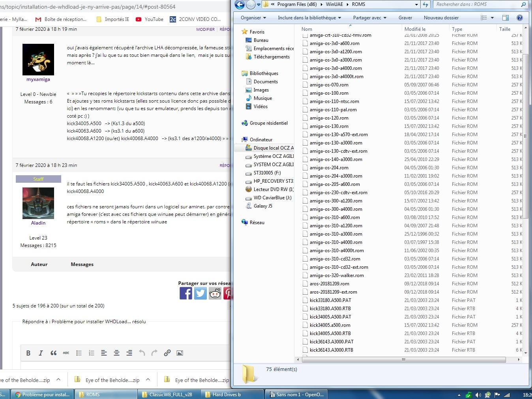Click the refresh button beside the address bar
The width and height of the screenshot is (532, 399).
(425, 4)
